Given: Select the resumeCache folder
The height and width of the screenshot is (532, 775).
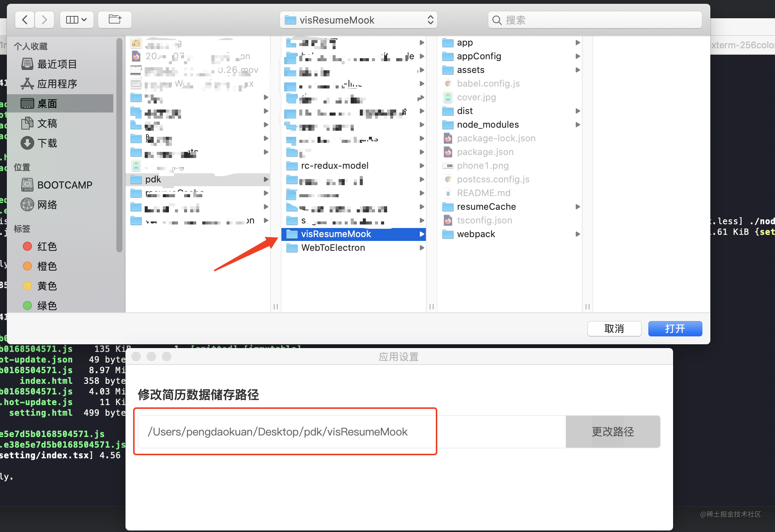Looking at the screenshot, I should (x=511, y=207).
